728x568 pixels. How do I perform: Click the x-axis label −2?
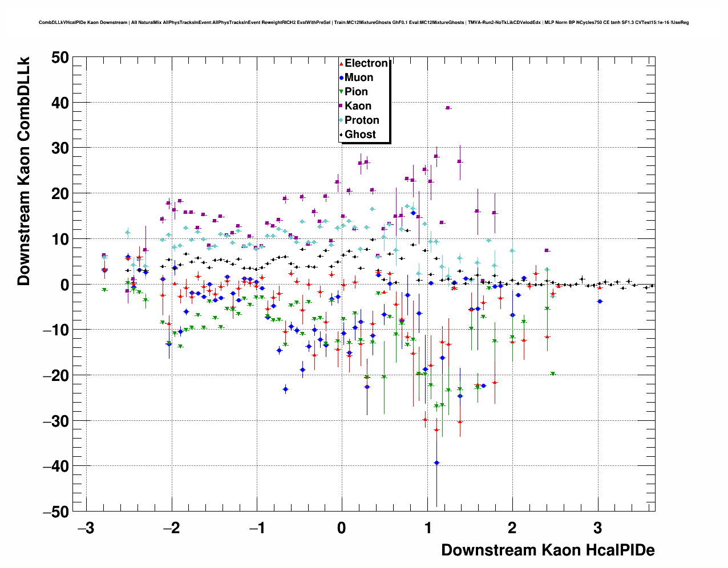coord(171,528)
